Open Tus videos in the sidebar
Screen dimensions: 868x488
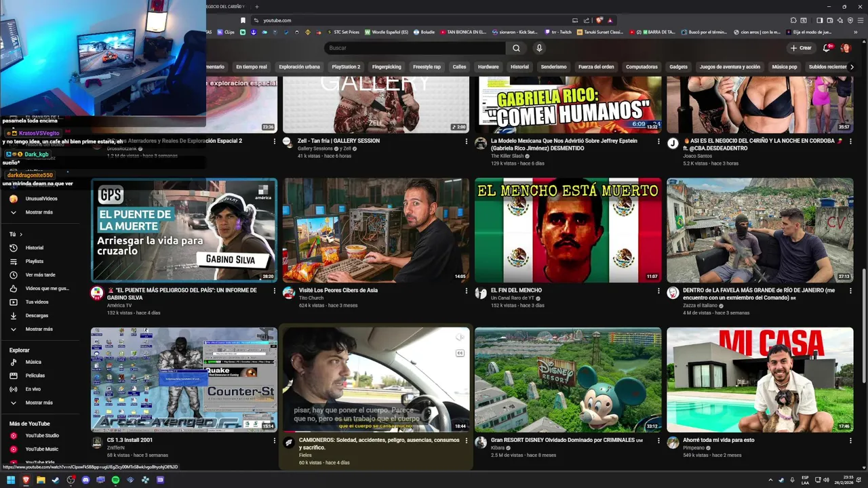tap(37, 302)
